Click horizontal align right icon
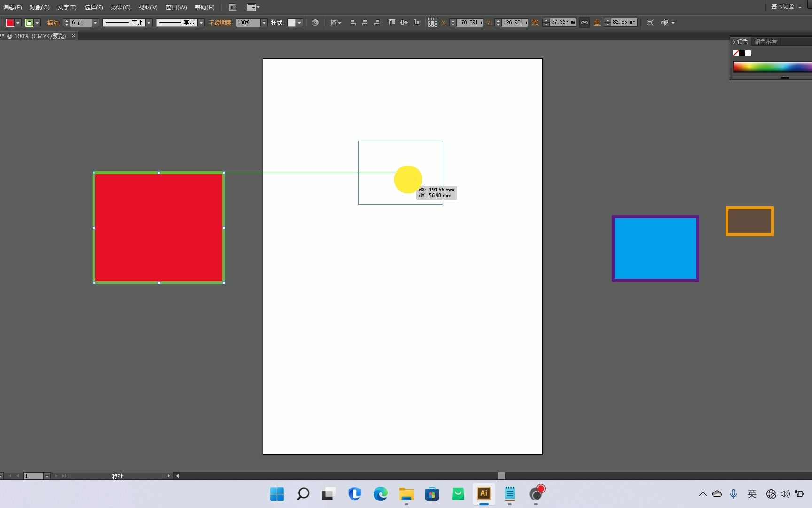The width and height of the screenshot is (812, 508). pyautogui.click(x=377, y=23)
